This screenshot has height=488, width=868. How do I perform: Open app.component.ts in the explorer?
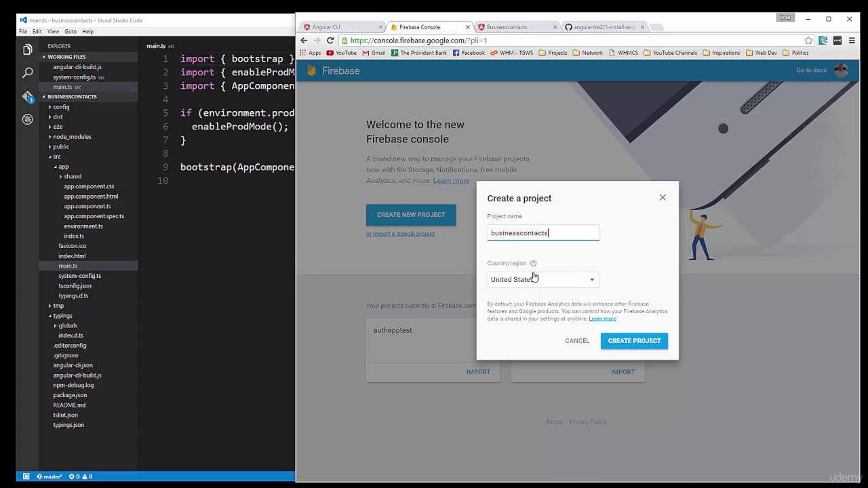88,206
